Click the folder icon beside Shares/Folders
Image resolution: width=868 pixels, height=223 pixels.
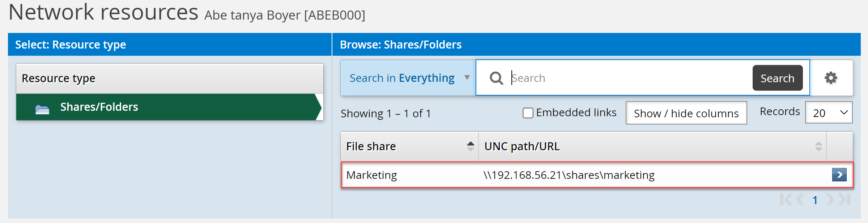coord(42,107)
